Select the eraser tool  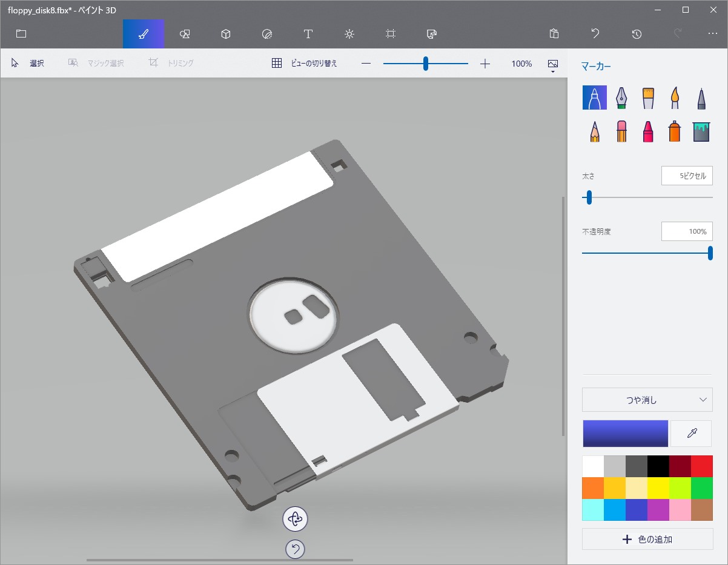pyautogui.click(x=621, y=131)
